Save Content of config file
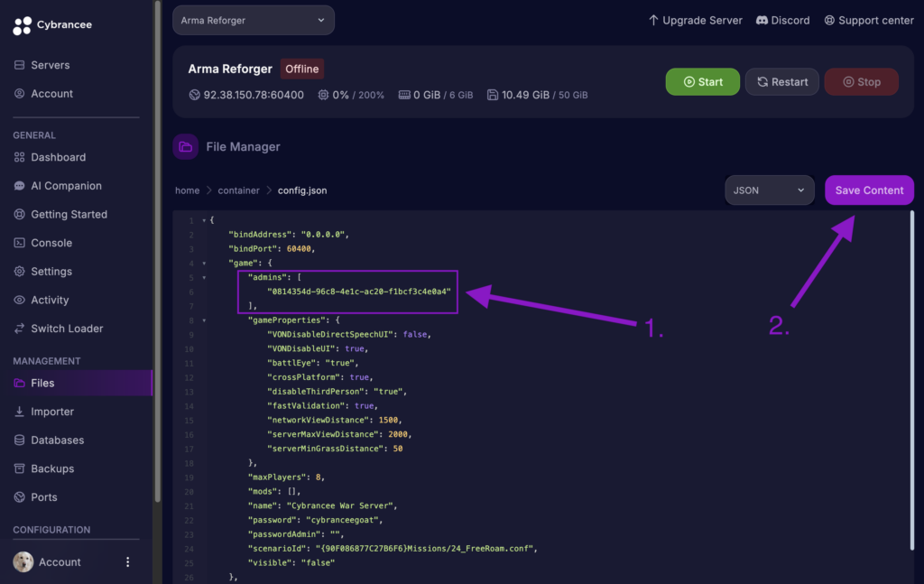 869,190
